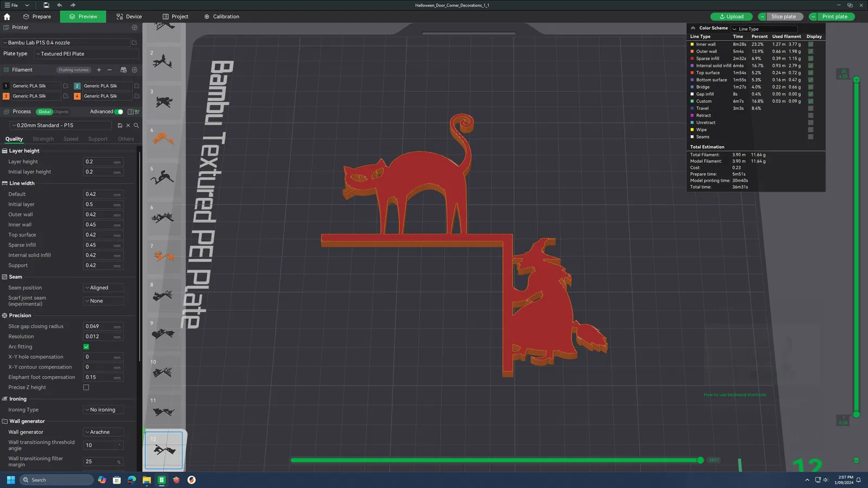
Task: Edit filament 1 Generic PLA Silk preset
Action: tap(66, 86)
